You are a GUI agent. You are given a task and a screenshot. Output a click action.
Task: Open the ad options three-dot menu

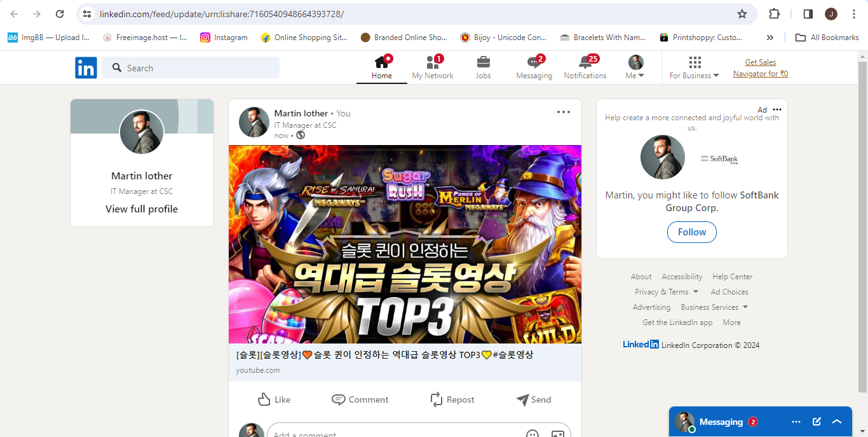(x=777, y=109)
